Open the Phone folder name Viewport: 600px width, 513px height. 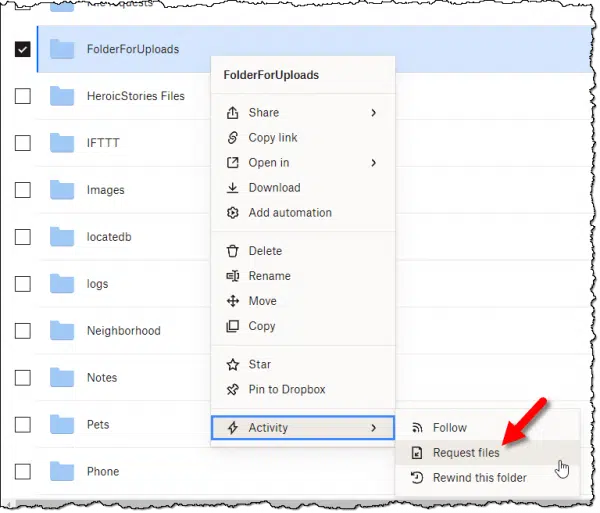click(x=103, y=472)
